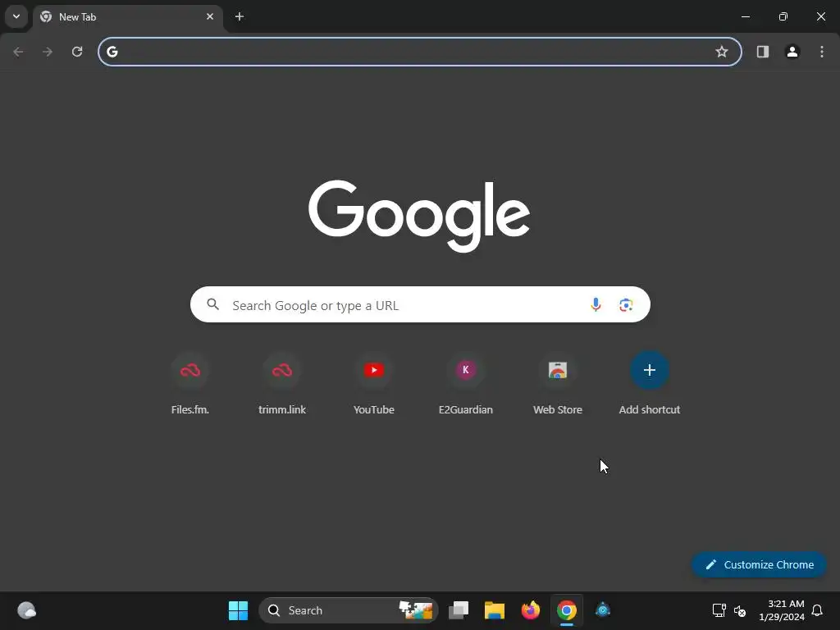Screen dimensions: 840x630
Task: Open the Chrome profile menu
Action: coord(792,52)
